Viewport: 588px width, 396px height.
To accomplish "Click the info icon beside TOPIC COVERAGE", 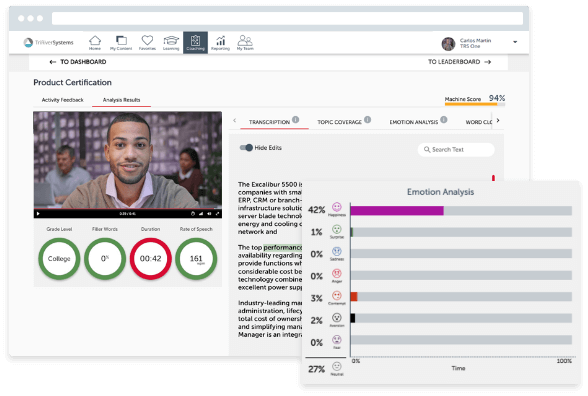I will point(368,120).
